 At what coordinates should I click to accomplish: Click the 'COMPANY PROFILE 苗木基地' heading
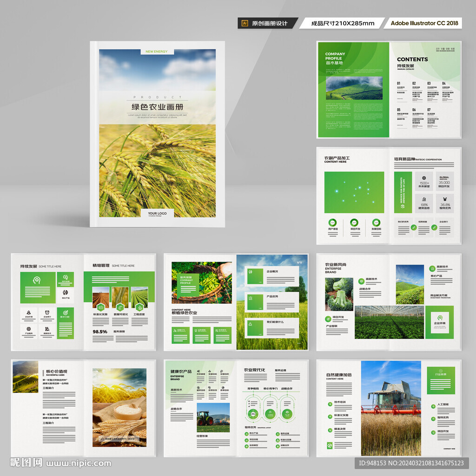[x=335, y=58]
